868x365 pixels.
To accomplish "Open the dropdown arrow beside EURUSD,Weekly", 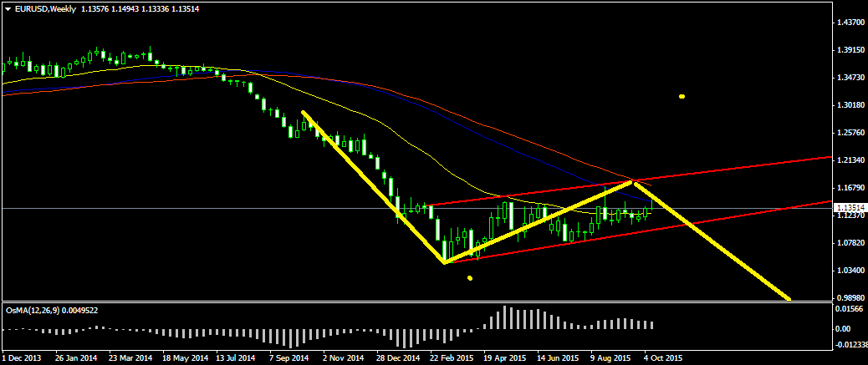I will point(8,8).
